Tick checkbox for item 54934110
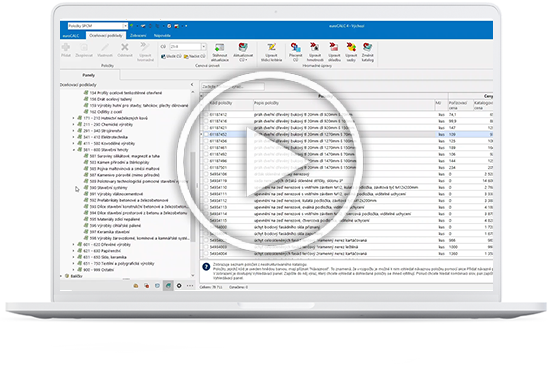 tap(206, 187)
